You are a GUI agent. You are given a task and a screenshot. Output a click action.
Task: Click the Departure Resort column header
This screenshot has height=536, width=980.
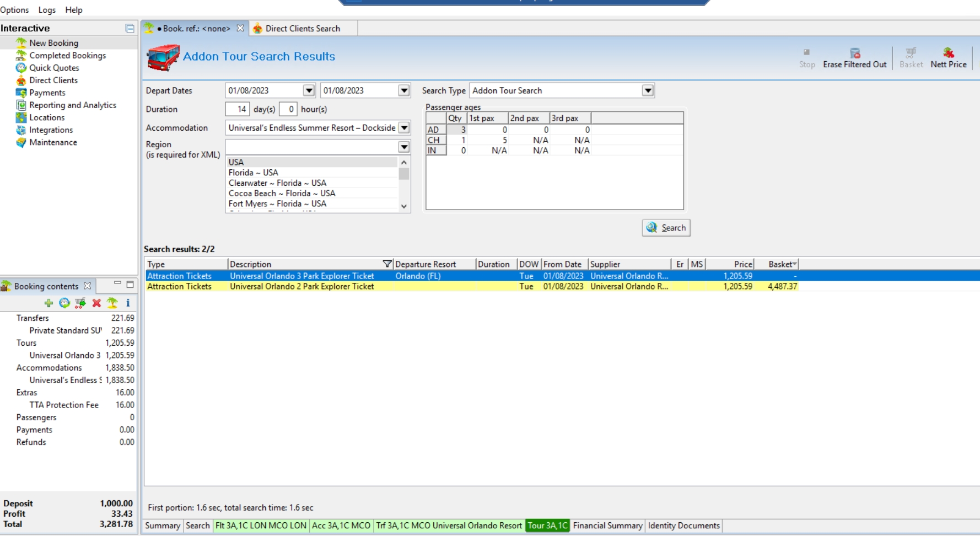[x=434, y=264]
